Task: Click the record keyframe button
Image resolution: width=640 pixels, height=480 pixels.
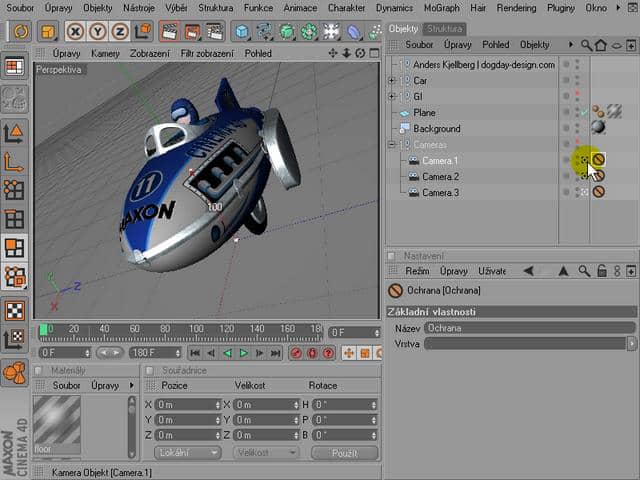Action: 296,353
